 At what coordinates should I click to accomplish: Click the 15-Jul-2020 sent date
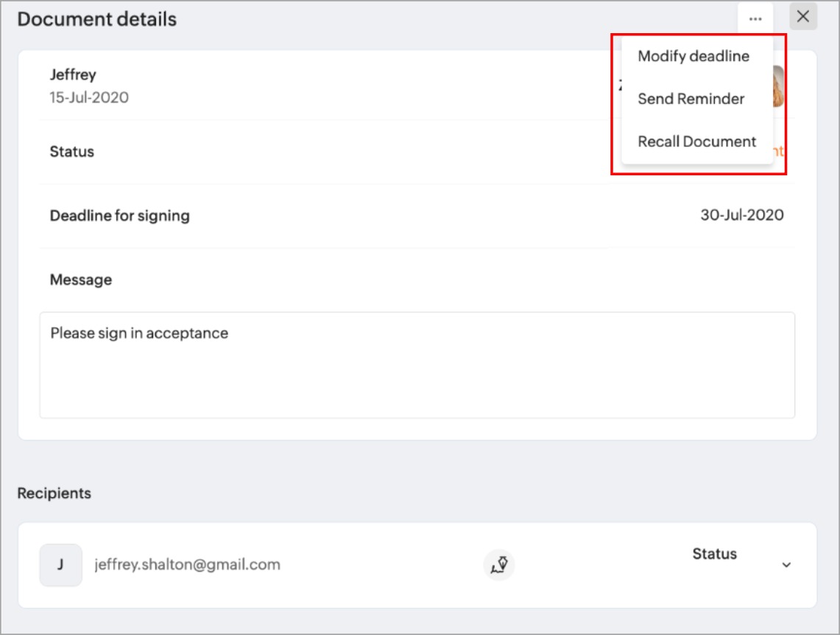(89, 97)
